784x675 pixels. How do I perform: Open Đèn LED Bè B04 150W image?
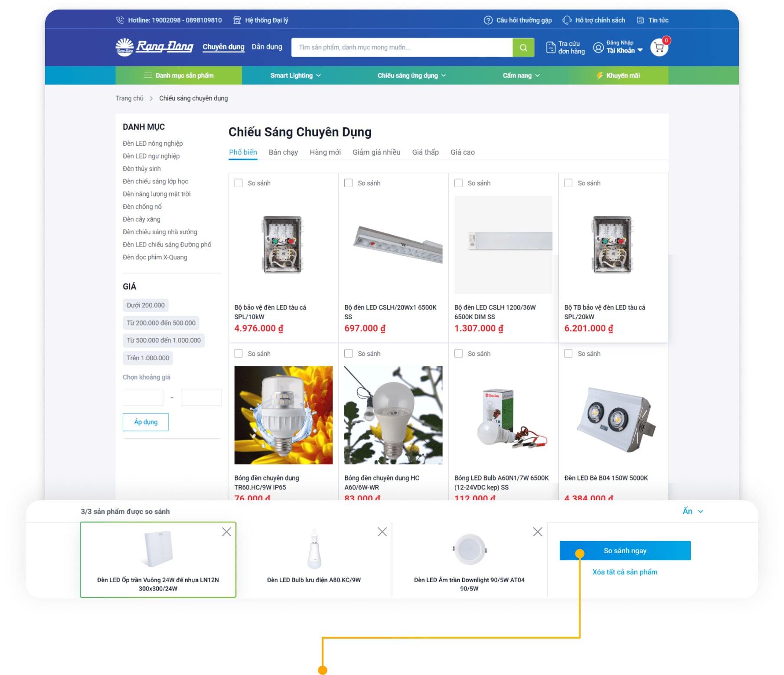click(x=613, y=415)
